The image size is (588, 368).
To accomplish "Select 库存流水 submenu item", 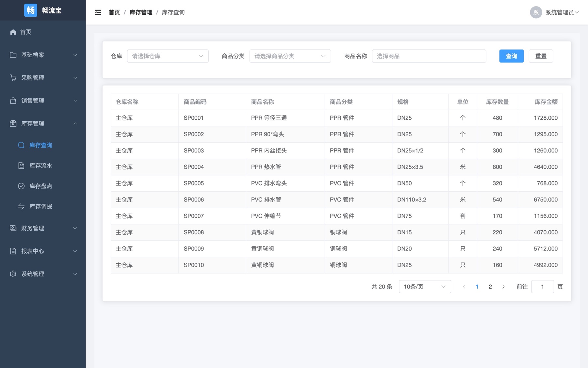I will coord(43,166).
